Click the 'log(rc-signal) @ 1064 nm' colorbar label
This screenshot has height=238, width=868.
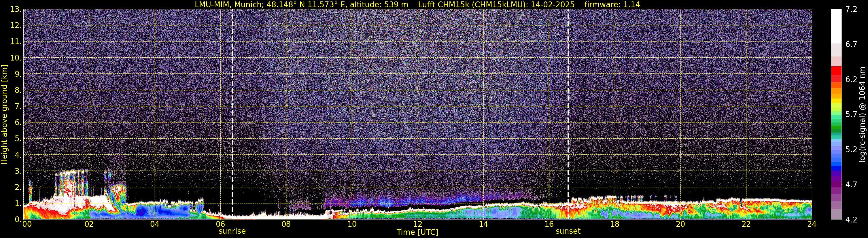(862, 114)
